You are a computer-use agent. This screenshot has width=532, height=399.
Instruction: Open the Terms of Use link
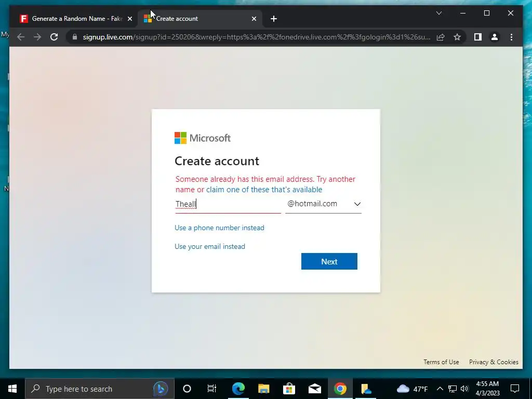(441, 362)
